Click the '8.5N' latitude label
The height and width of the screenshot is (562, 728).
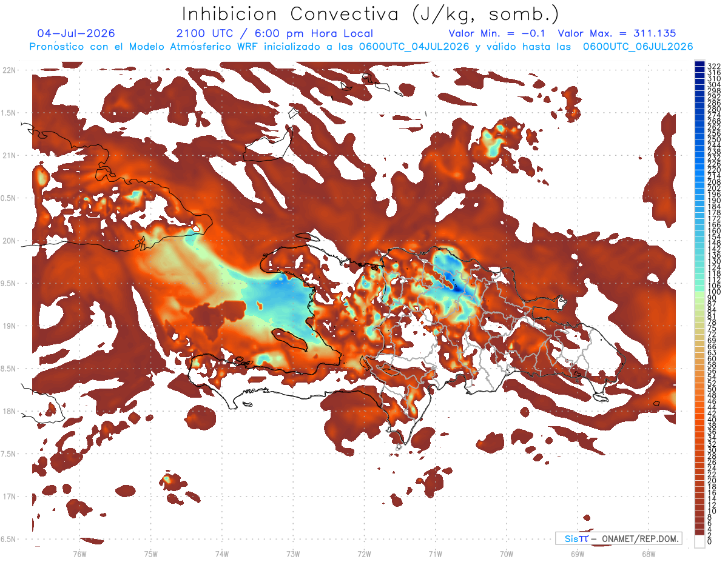(9, 369)
